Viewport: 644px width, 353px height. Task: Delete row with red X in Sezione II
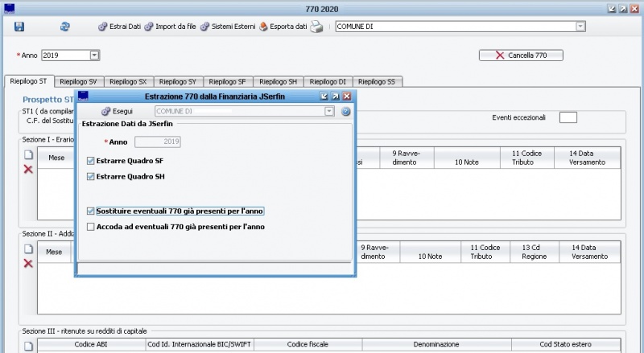tap(28, 263)
